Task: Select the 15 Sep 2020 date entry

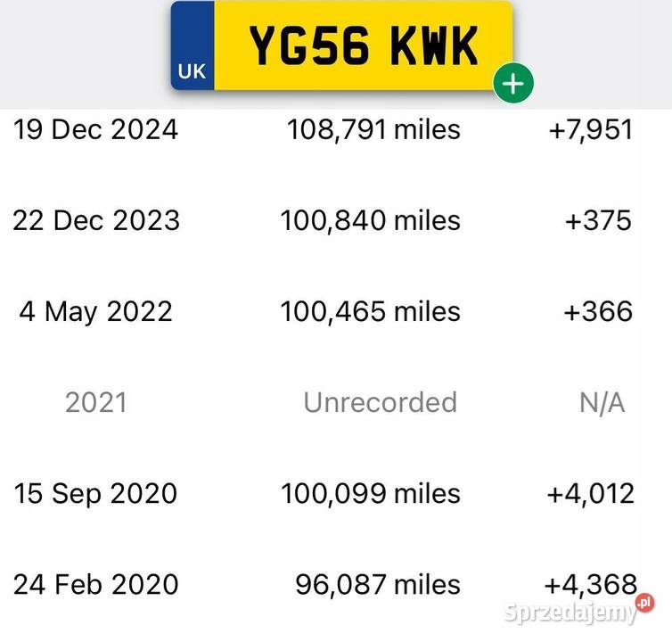Action: (x=95, y=494)
